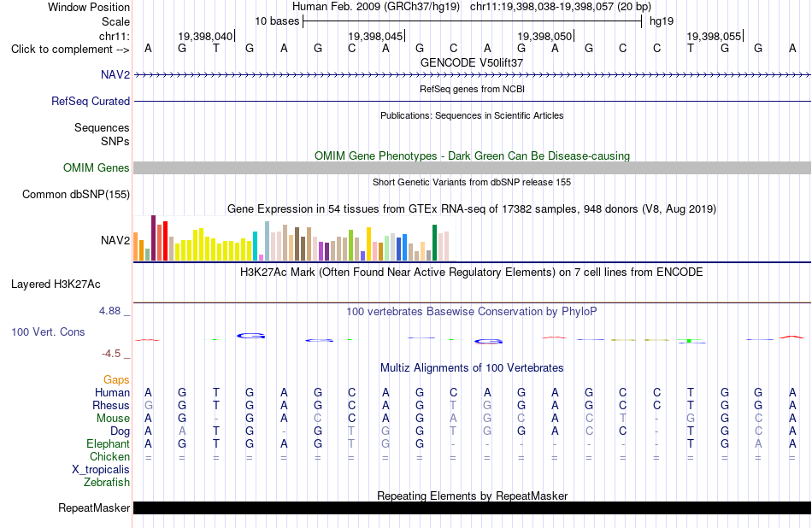Select the Dog species label
Viewport: 812px width, 528px height.
(x=120, y=431)
